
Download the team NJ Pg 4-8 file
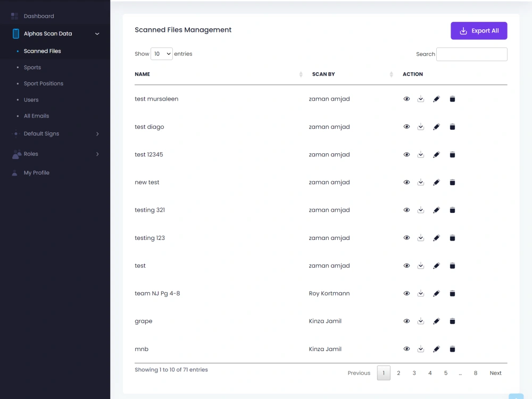(x=421, y=294)
